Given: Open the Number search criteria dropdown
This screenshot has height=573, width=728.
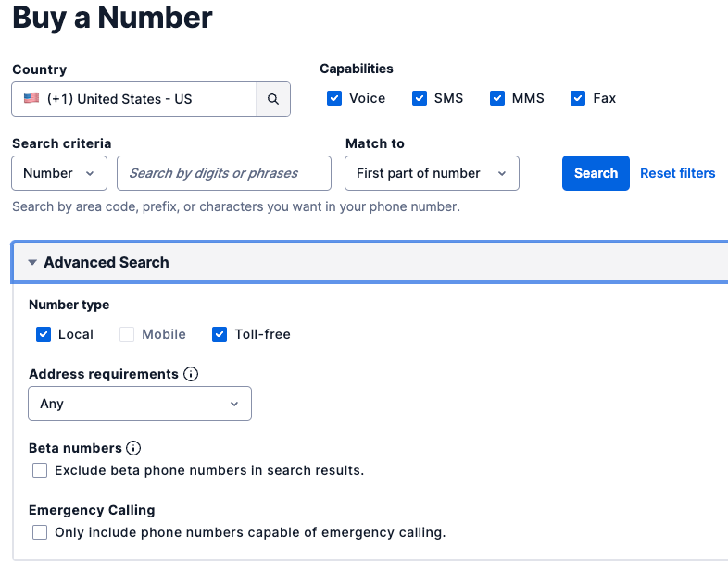Looking at the screenshot, I should pyautogui.click(x=59, y=173).
